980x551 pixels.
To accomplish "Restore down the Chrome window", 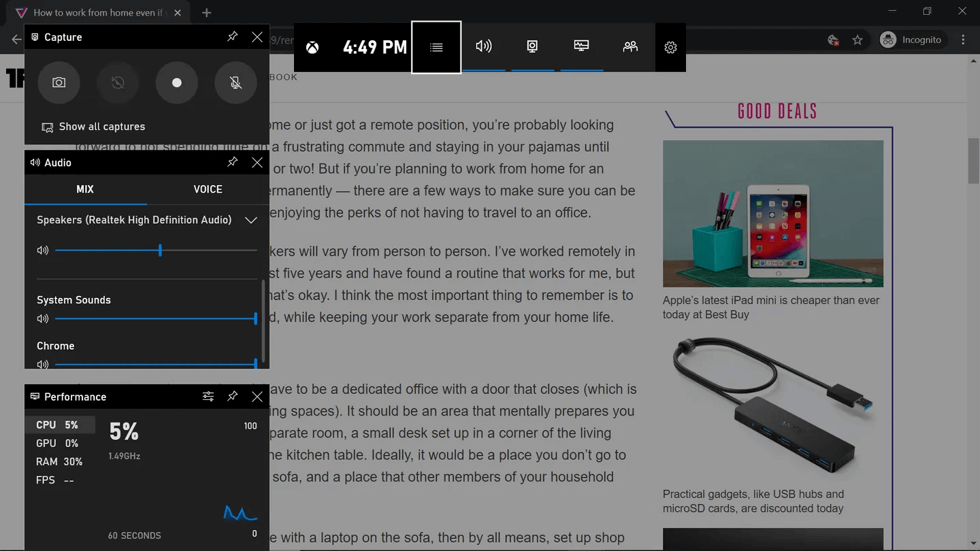I will click(x=927, y=11).
